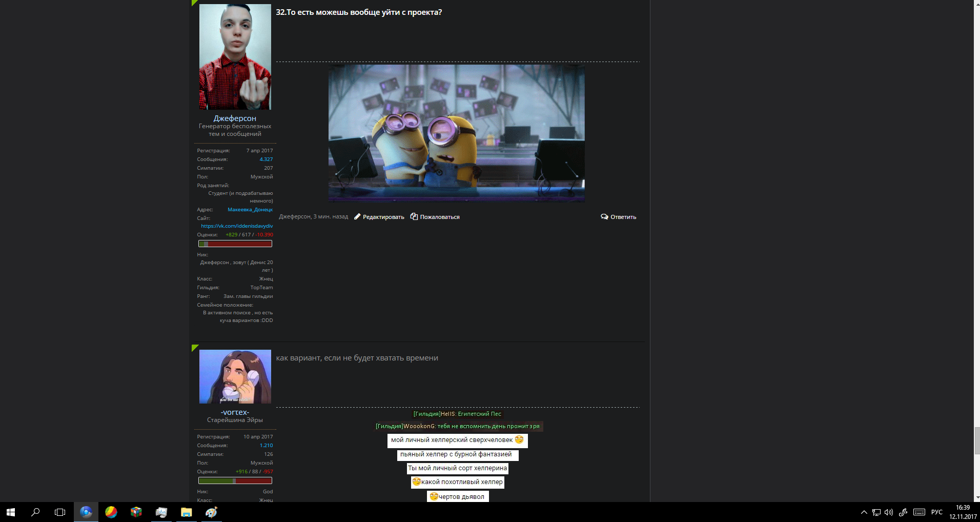Open the Rubik's cube taskbar app
This screenshot has height=522, width=980.
(136, 512)
